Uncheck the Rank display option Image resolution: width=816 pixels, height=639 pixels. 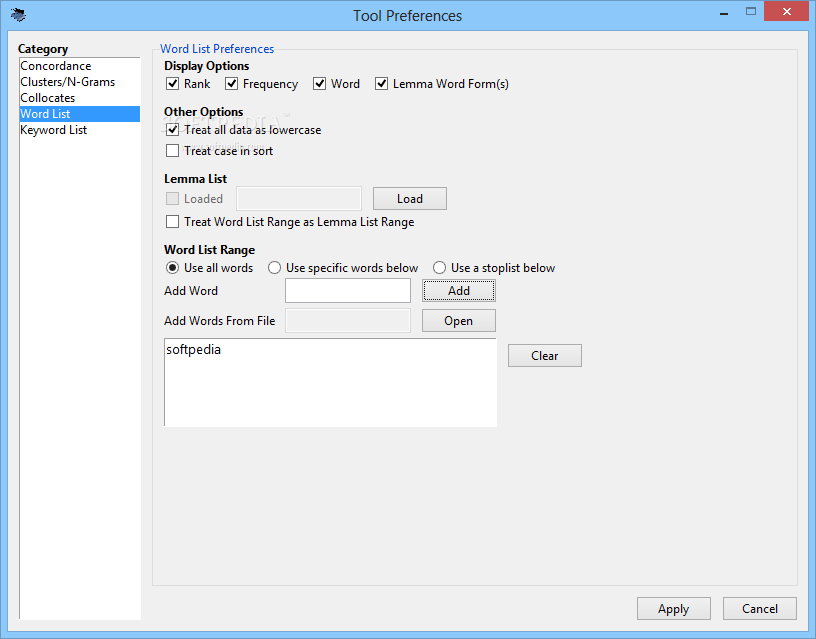pyautogui.click(x=172, y=84)
